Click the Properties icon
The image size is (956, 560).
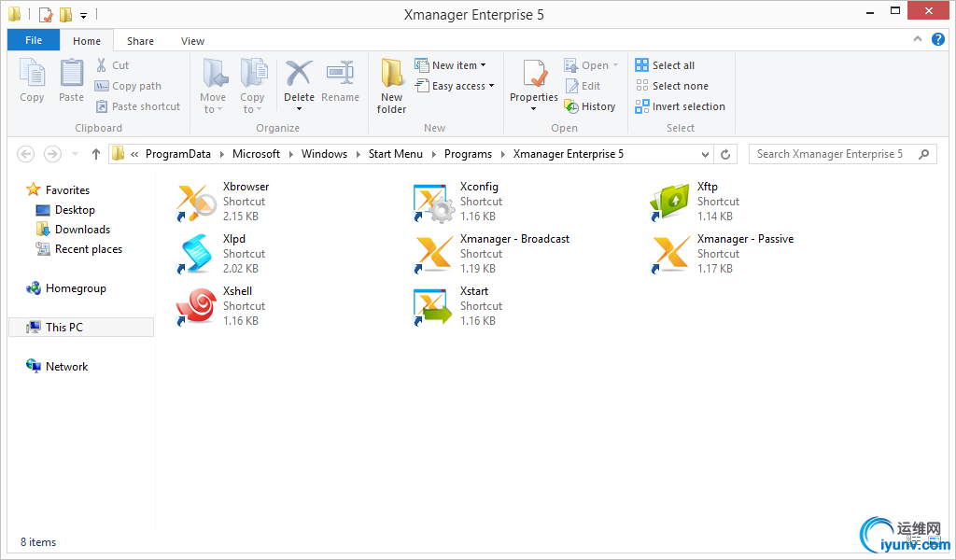(x=534, y=75)
